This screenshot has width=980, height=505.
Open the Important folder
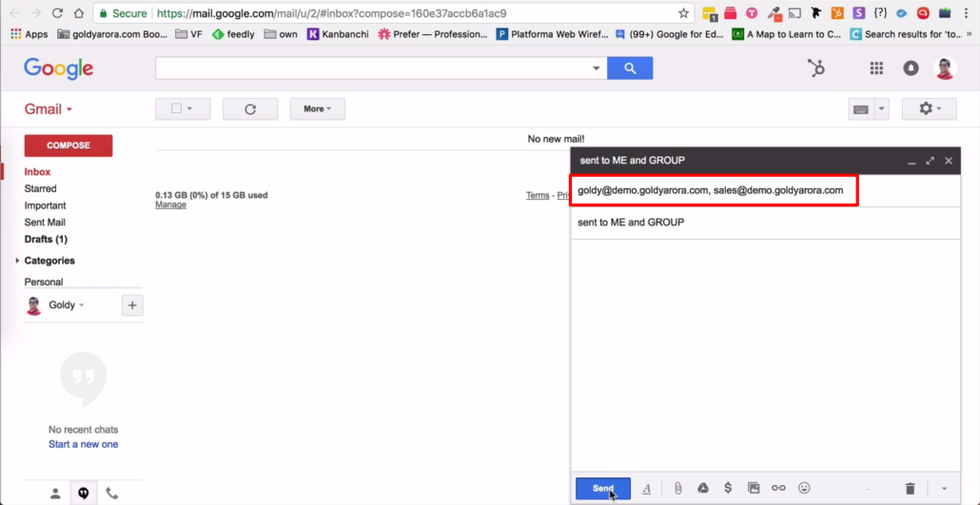point(45,205)
